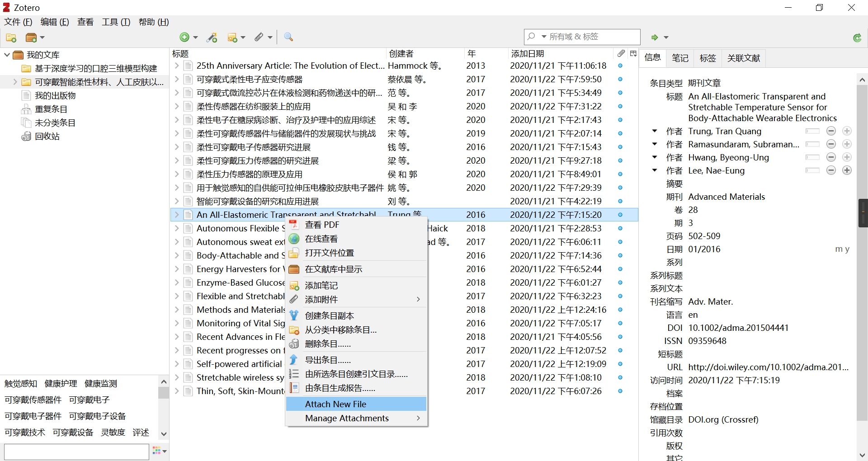Select the 我的出版物 entry
This screenshot has height=461, width=868.
point(49,95)
